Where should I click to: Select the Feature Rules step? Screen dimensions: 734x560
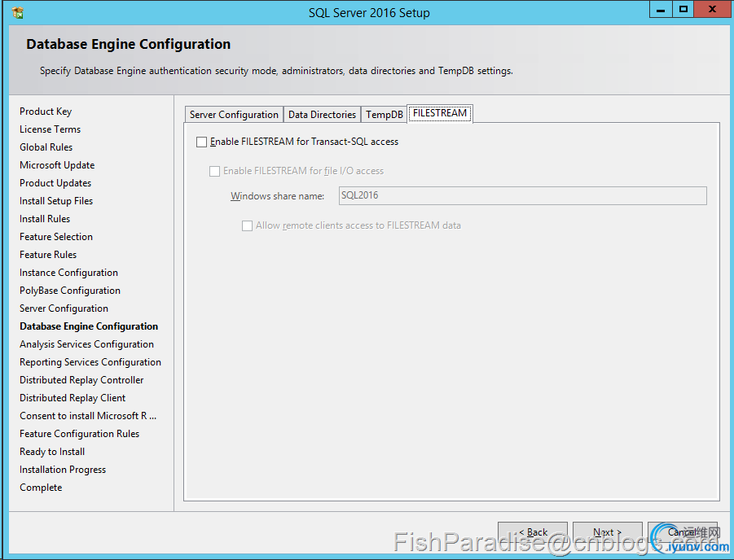tap(48, 255)
